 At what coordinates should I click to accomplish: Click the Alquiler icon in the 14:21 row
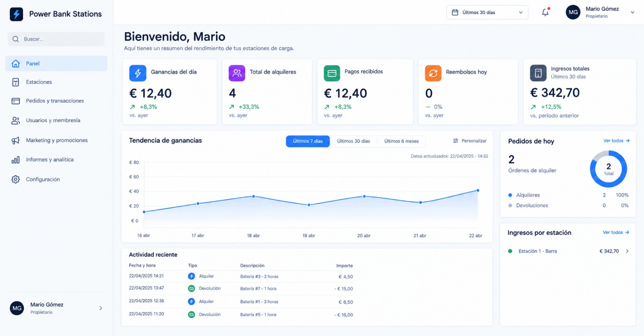(192, 276)
